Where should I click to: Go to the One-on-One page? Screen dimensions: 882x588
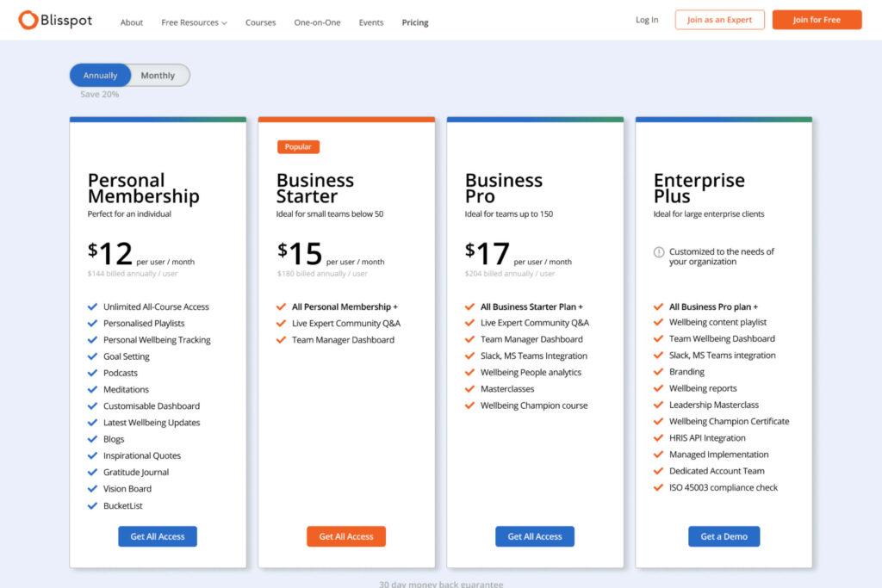pos(318,22)
